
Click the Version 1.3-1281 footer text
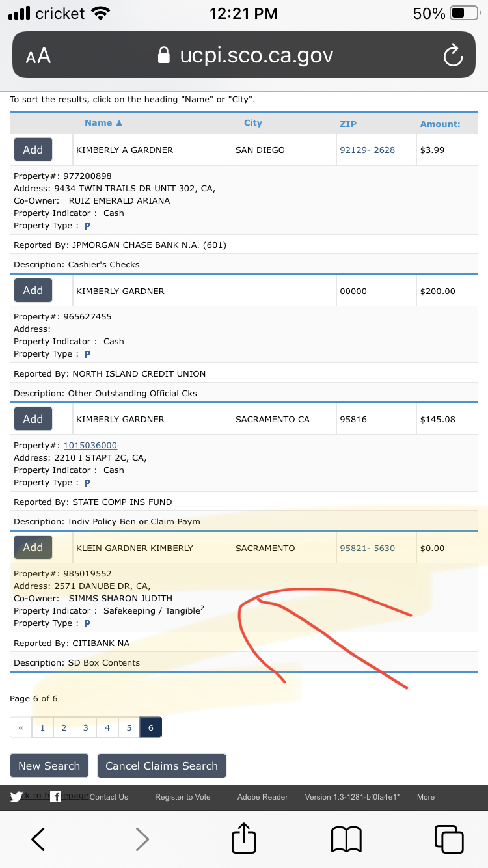coord(353,796)
